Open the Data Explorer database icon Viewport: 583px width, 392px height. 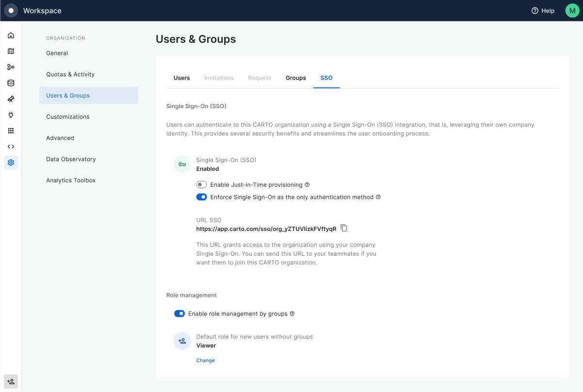pos(11,83)
